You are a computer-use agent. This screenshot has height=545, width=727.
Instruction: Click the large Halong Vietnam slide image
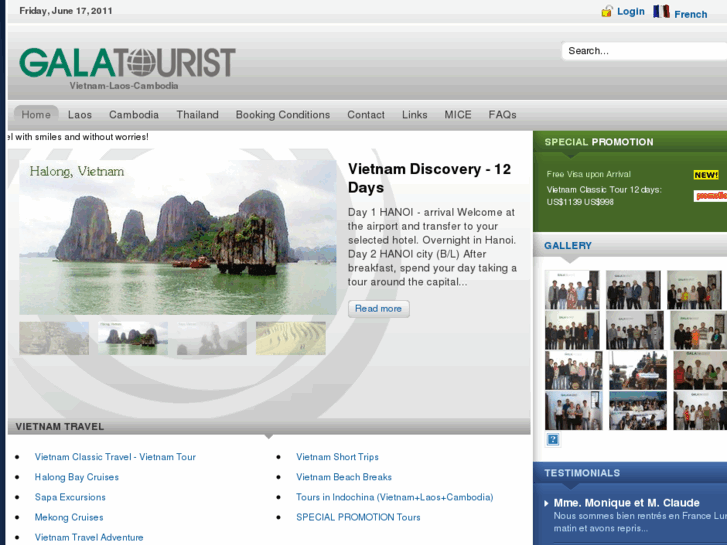[178, 237]
